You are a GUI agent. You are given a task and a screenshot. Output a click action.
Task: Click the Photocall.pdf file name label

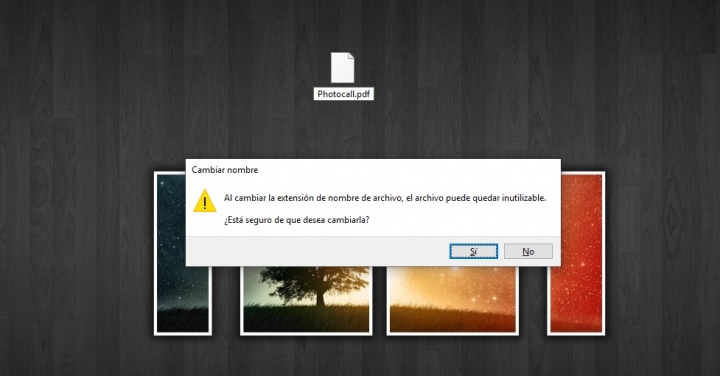click(x=343, y=94)
